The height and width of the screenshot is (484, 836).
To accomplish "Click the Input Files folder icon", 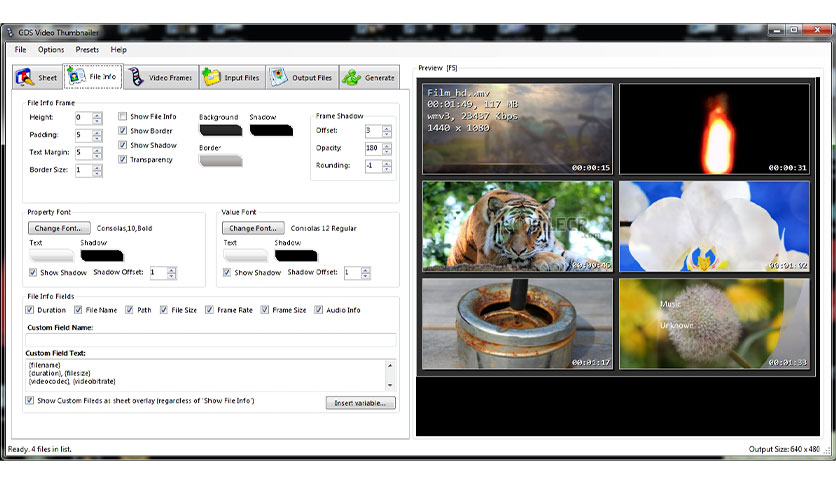I will [x=211, y=77].
